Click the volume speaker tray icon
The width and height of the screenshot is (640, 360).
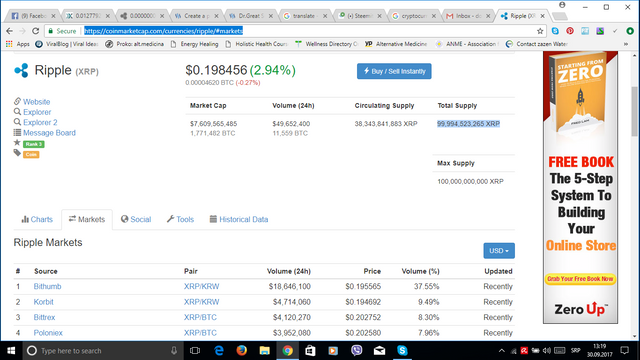pyautogui.click(x=547, y=351)
